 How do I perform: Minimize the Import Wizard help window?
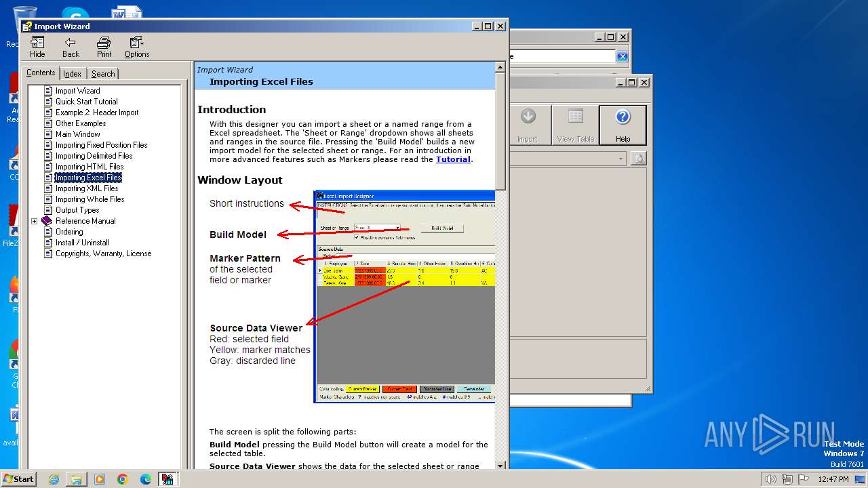477,26
